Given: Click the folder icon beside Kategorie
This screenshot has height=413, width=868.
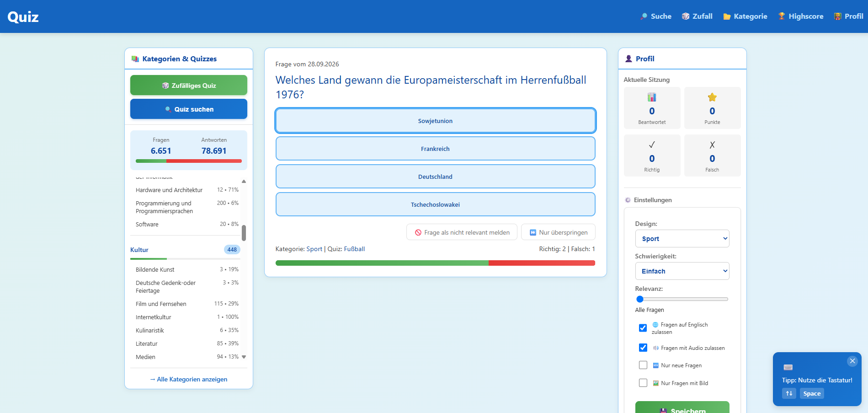Looking at the screenshot, I should pyautogui.click(x=727, y=16).
